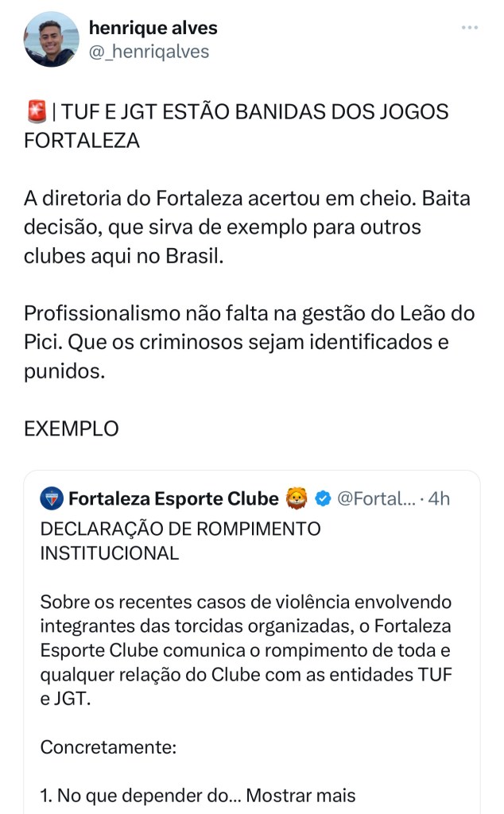
Task: Click the red siren emoji in the tweet
Action: click(35, 112)
